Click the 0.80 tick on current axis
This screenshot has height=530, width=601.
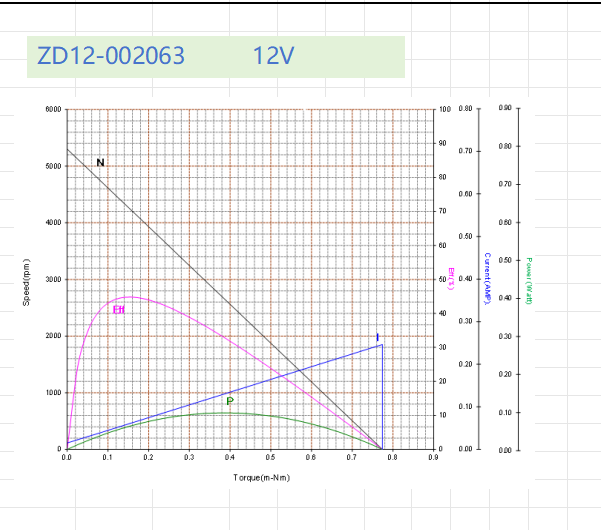click(465, 108)
